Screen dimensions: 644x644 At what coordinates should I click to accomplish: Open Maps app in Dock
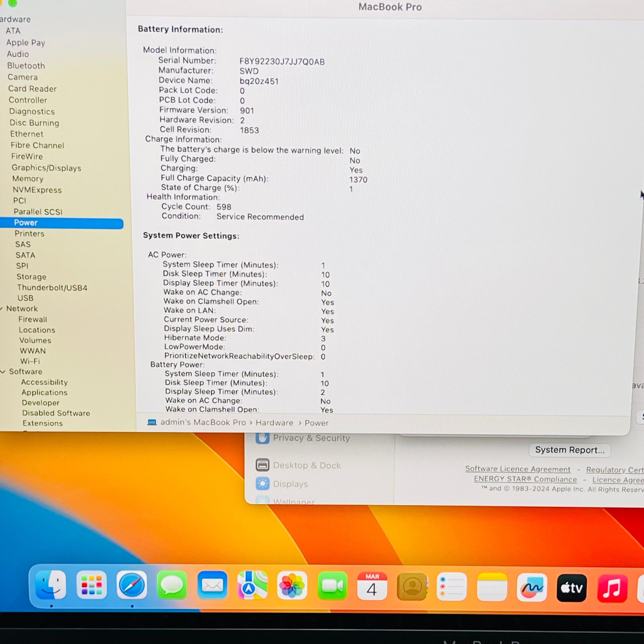(x=252, y=586)
